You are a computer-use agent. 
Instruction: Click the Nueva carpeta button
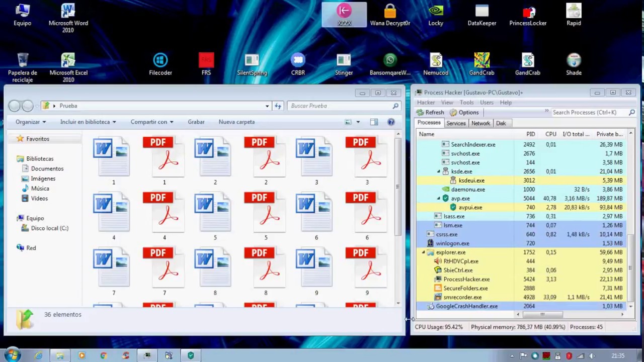(x=236, y=122)
